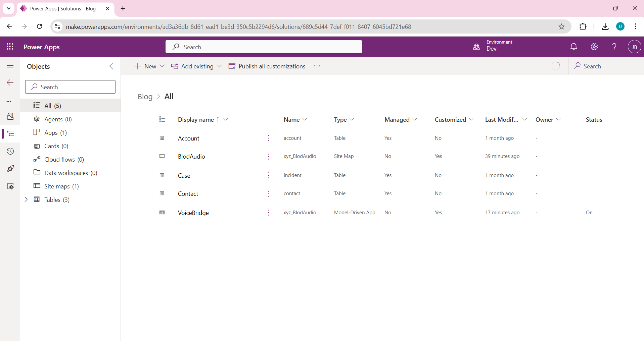Click the back arrow in left rail
Viewport: 644px width, 341px height.
coord(10,83)
